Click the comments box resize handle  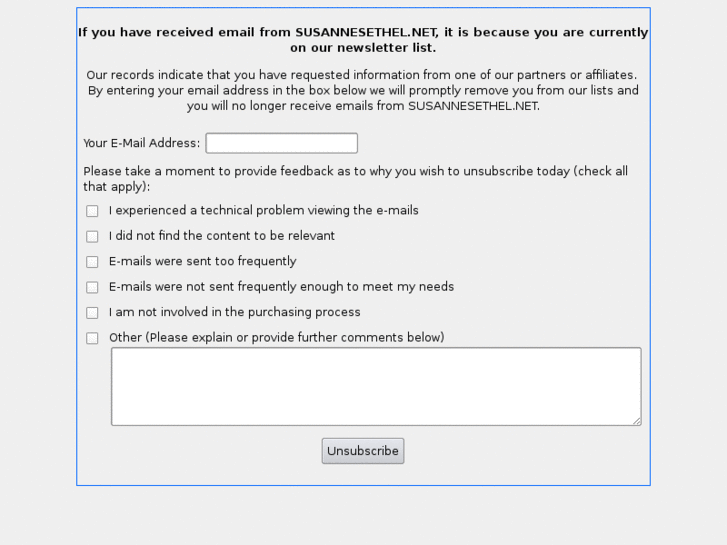pyautogui.click(x=636, y=421)
